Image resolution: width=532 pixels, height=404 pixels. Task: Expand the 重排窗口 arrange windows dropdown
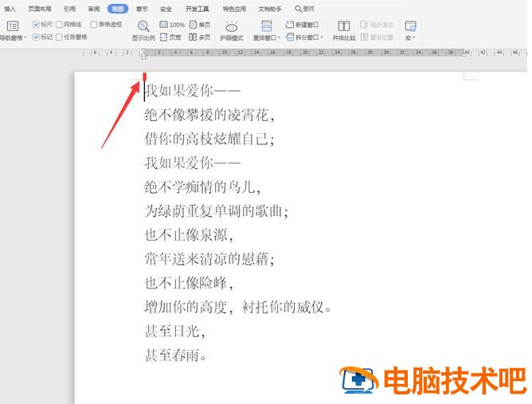tap(267, 37)
